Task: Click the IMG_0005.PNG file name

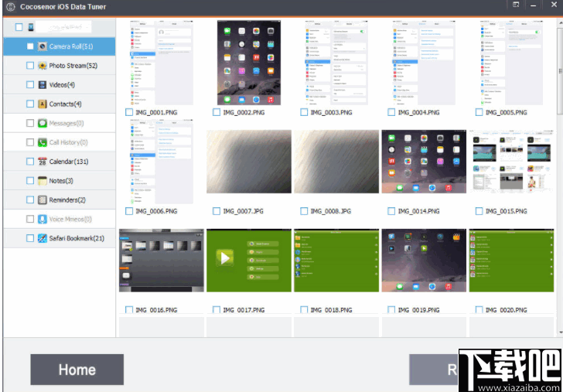Action: click(x=507, y=113)
